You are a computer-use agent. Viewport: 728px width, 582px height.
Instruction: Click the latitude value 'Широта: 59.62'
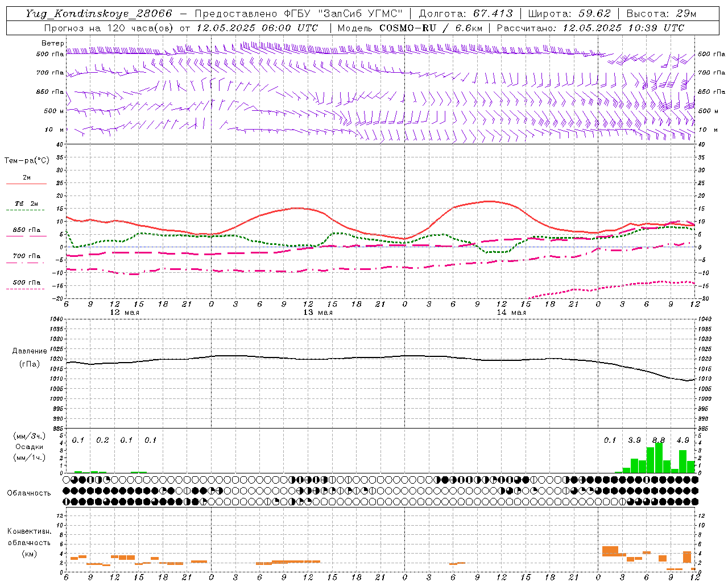(569, 14)
